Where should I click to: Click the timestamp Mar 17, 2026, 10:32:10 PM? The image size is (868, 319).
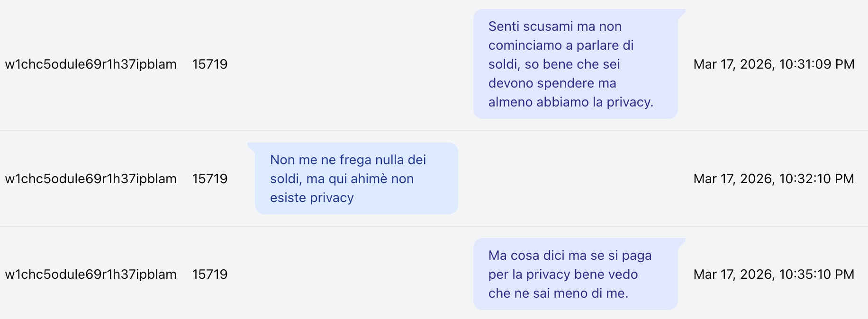774,179
